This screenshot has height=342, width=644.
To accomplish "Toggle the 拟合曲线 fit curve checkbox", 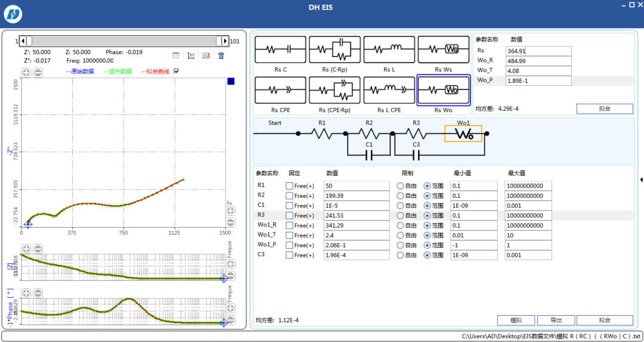I will click(177, 71).
